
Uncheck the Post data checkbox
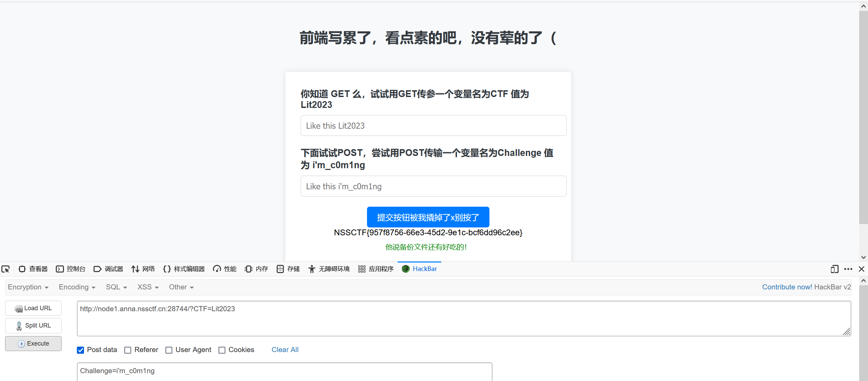pos(81,350)
